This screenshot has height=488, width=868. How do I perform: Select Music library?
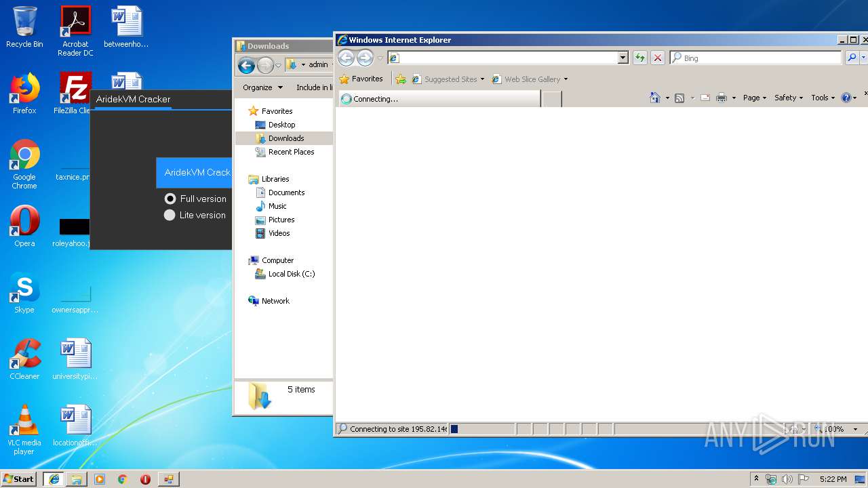tap(277, 206)
